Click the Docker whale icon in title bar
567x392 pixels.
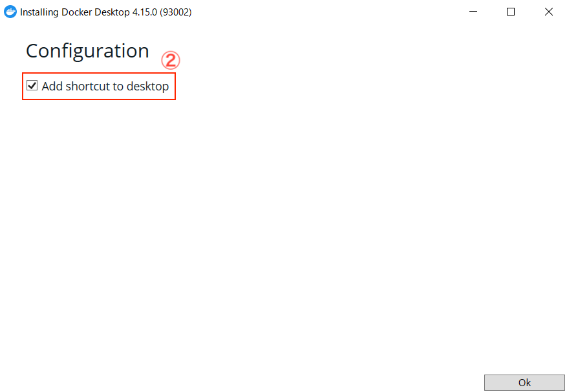coord(10,12)
